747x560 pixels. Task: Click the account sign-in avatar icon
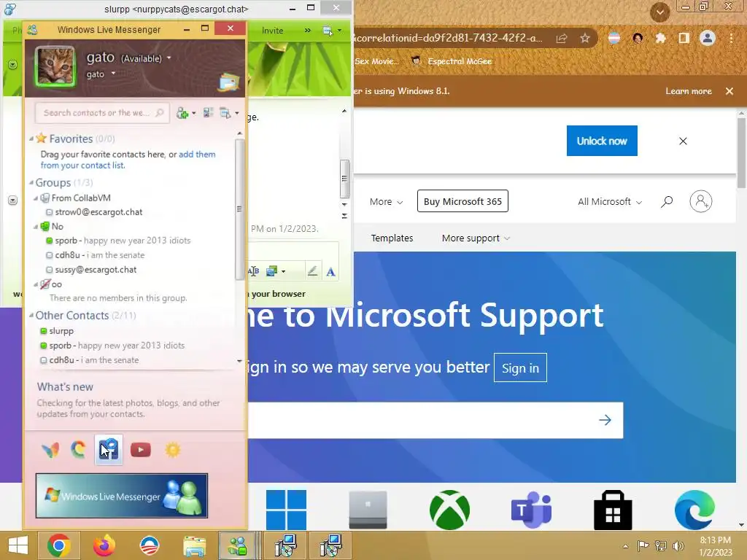(x=701, y=201)
